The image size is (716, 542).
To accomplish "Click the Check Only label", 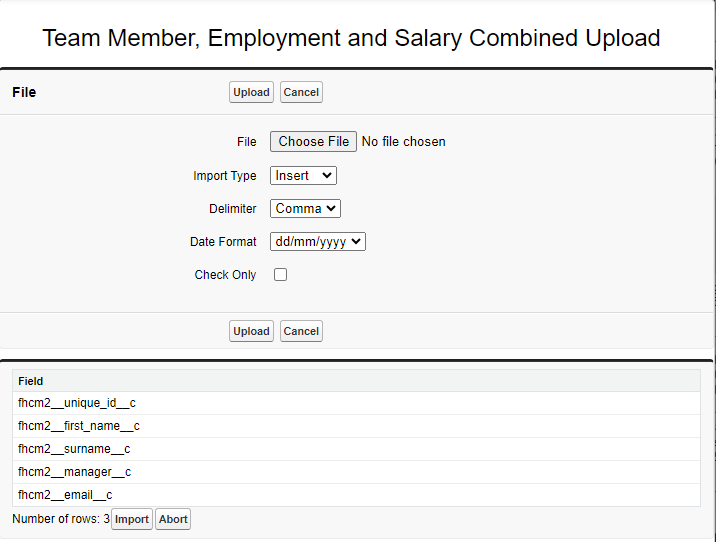I will pyautogui.click(x=225, y=275).
